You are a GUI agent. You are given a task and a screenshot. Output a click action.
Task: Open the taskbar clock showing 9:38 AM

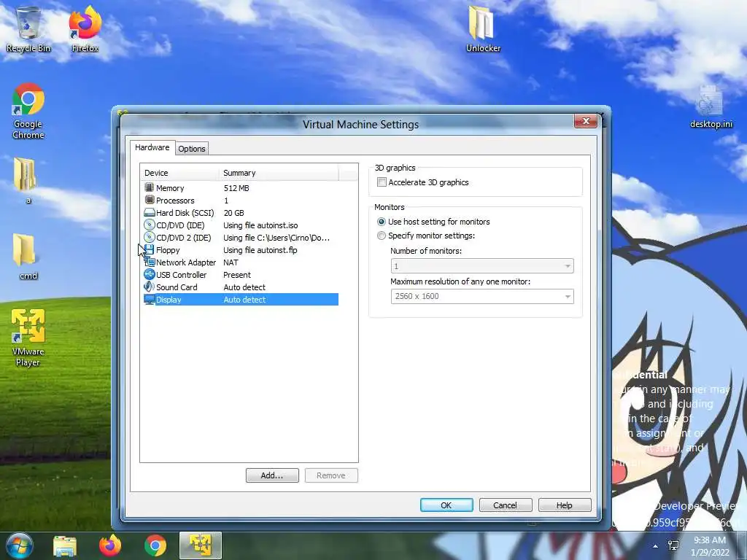tap(710, 546)
